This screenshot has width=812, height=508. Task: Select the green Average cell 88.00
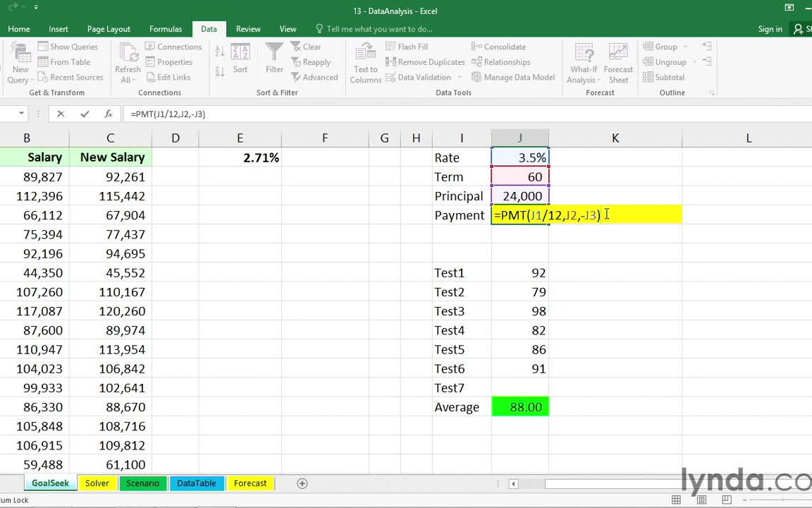click(520, 407)
